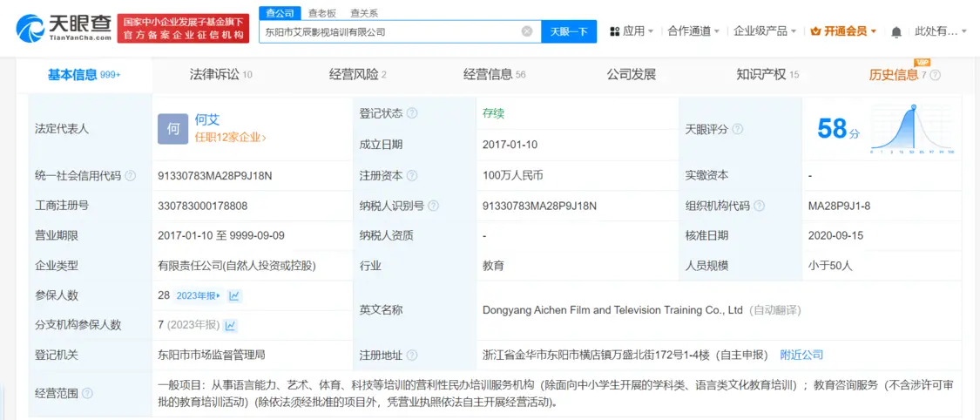Click the 58分 score value
The height and width of the screenshot is (420, 980).
[x=838, y=129]
